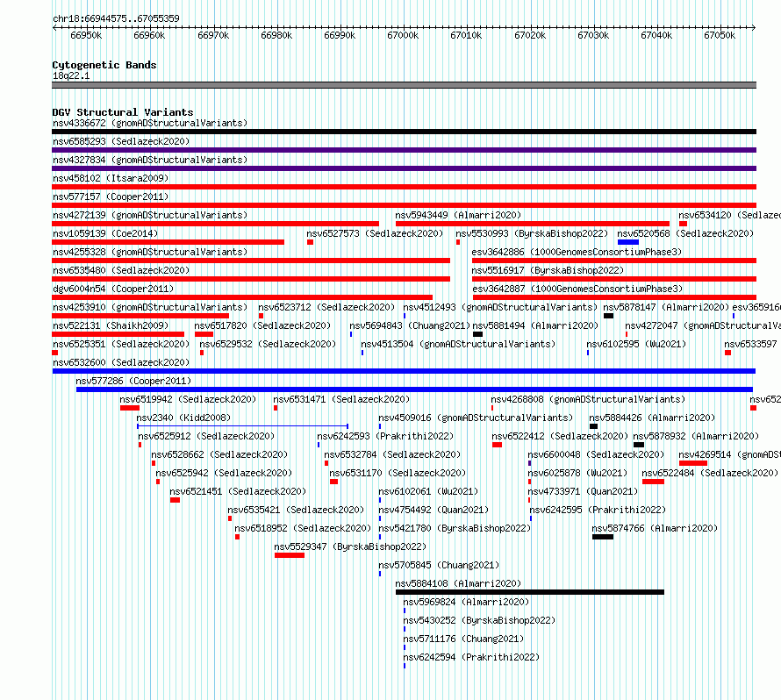This screenshot has width=781, height=700.
Task: Open nsv5516917 (ByrskaBishop2022) label
Action: pos(548,270)
